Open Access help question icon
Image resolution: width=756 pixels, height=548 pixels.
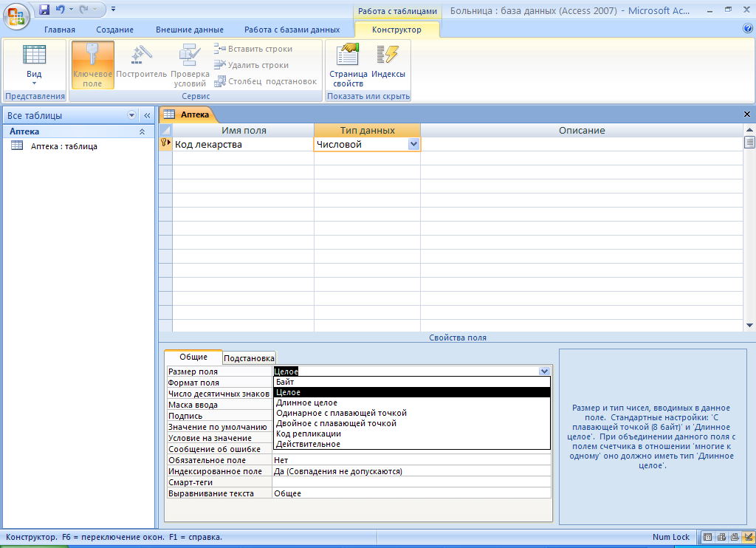pos(748,29)
